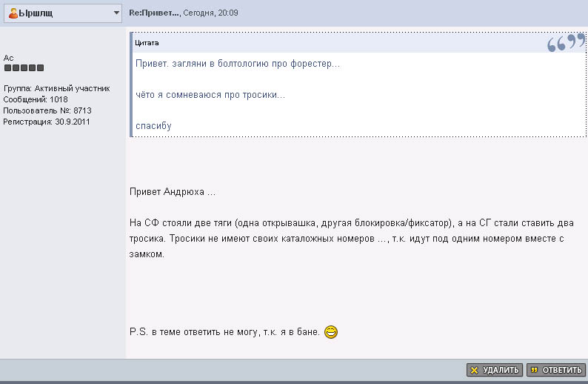Click the yellow X icon on УДАЛИТЬ
Screen dimensions: 588x384
click(474, 370)
